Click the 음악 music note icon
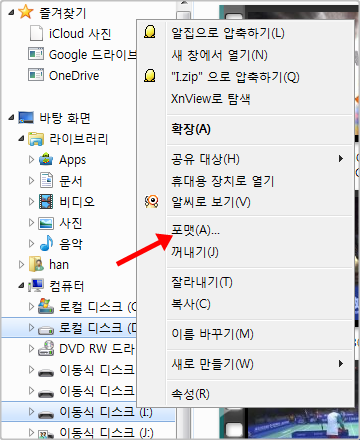 click(46, 243)
